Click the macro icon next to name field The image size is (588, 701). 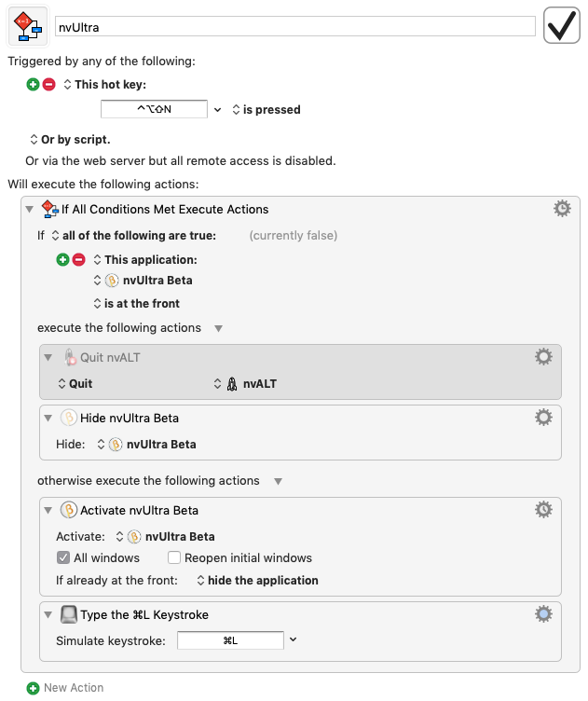point(28,27)
